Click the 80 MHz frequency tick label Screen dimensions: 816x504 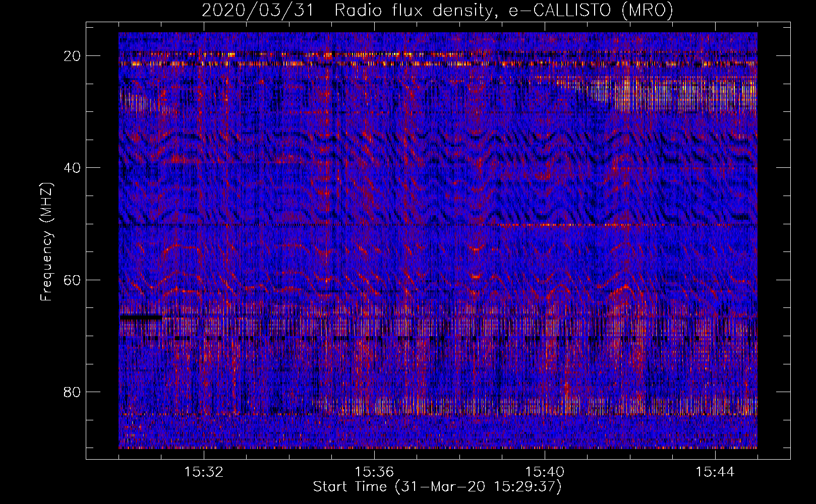click(x=73, y=392)
